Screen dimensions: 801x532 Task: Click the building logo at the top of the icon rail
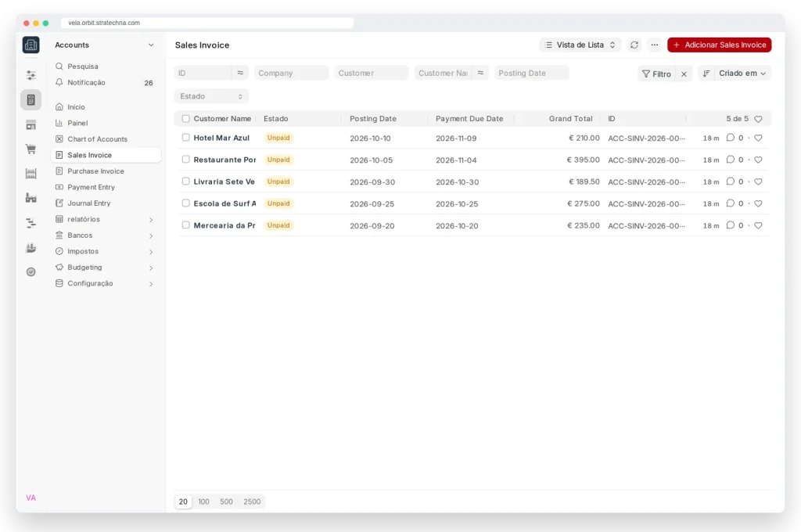point(31,45)
